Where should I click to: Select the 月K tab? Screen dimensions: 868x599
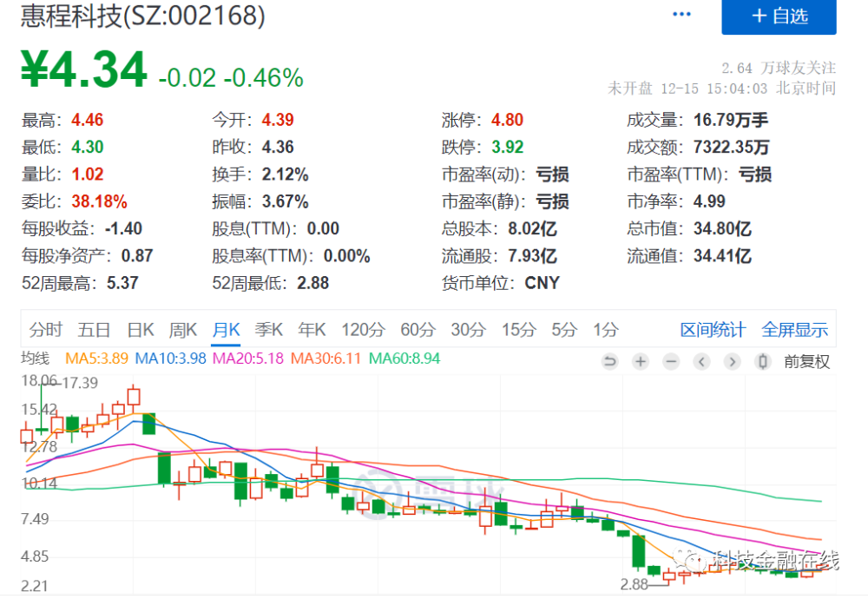coord(226,330)
